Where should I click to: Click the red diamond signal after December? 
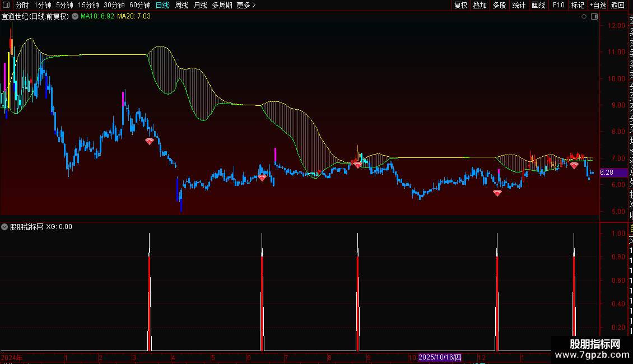pyautogui.click(x=497, y=193)
